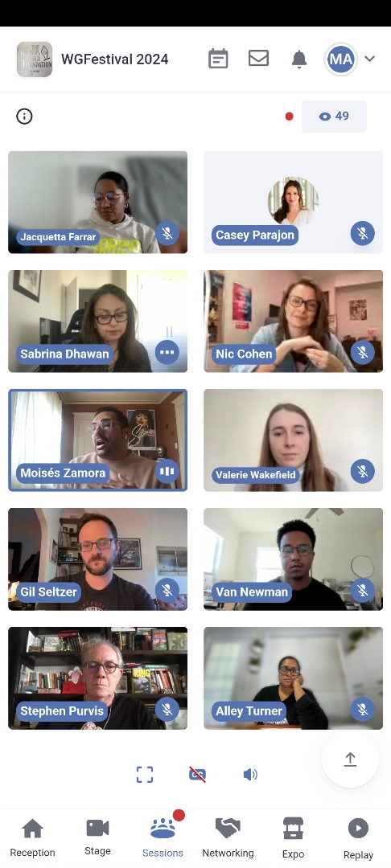Click the 49 viewers count button

point(334,117)
